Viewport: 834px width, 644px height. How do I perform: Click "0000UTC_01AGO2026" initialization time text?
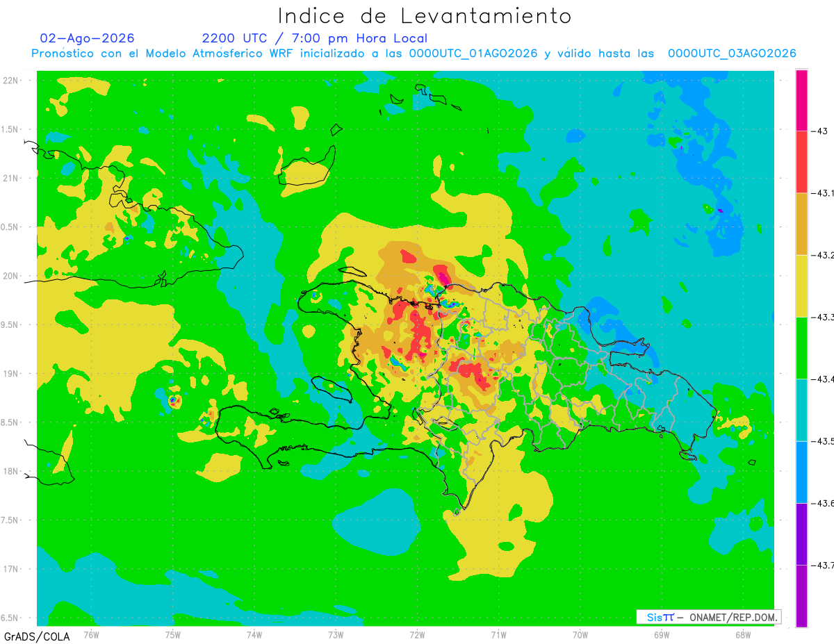coord(473,53)
